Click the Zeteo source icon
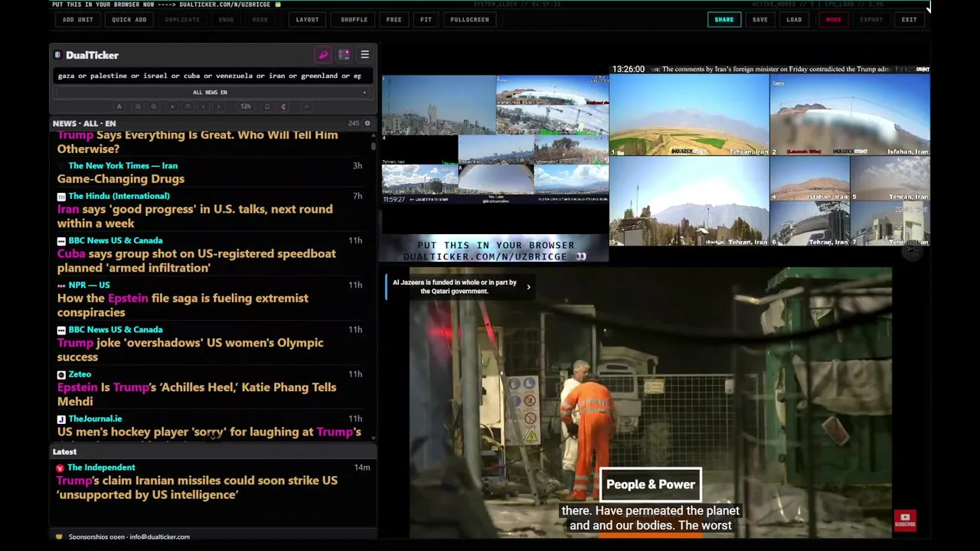The image size is (980, 551). tap(61, 374)
